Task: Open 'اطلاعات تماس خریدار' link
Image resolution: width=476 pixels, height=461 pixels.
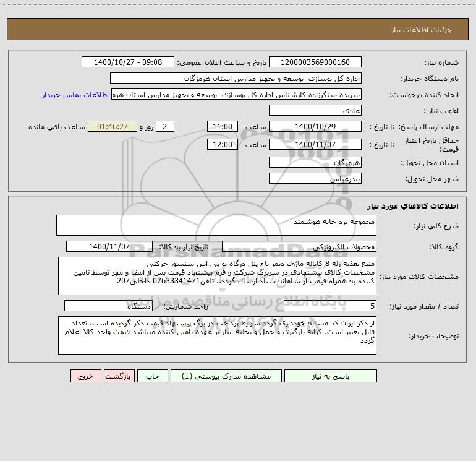Action: pos(75,95)
